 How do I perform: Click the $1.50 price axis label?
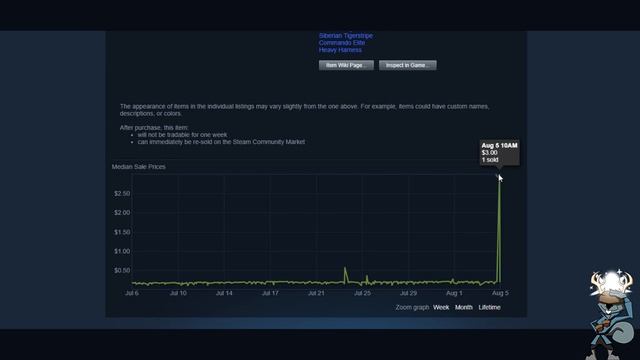tap(122, 232)
